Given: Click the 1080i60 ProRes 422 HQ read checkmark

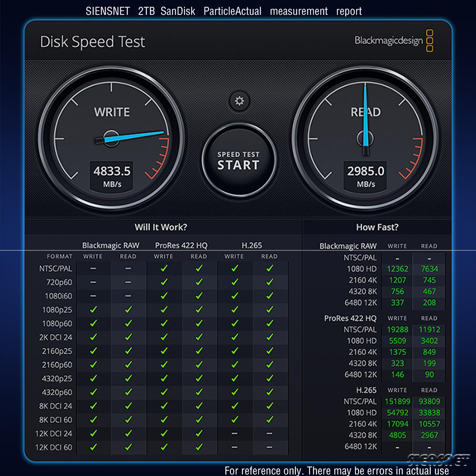Looking at the screenshot, I should tap(199, 296).
